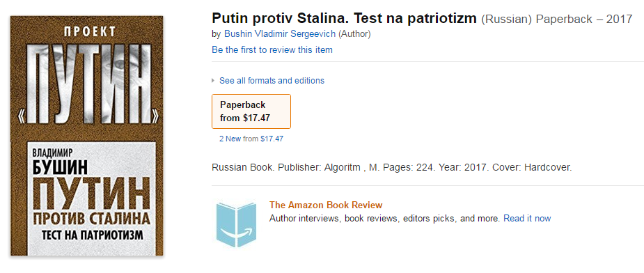Follow the Read it now link
This screenshot has width=644, height=273.
(x=527, y=218)
